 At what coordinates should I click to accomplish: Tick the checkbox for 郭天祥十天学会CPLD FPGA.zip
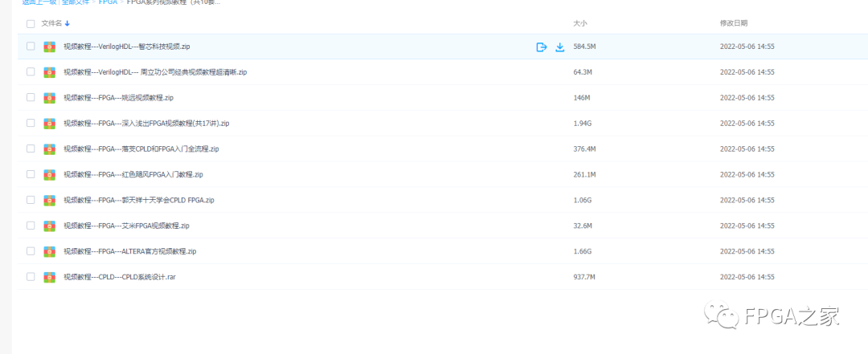pyautogui.click(x=31, y=200)
